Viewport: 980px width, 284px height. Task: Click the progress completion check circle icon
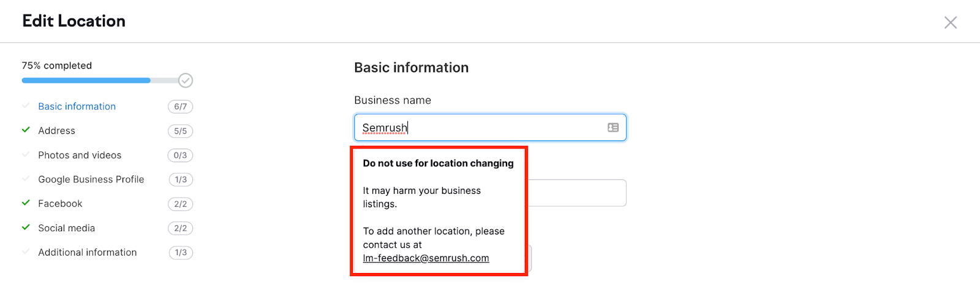(x=186, y=80)
